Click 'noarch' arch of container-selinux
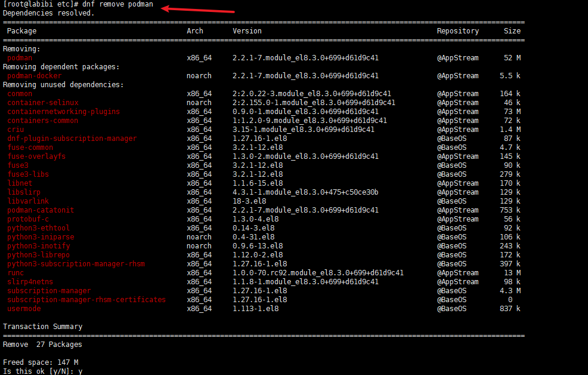588x375 pixels. point(199,103)
